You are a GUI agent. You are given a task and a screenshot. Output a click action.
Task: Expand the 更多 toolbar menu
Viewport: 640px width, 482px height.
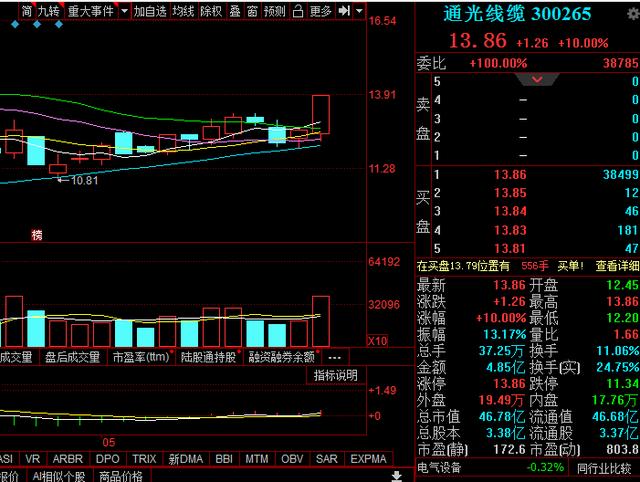[x=320, y=11]
